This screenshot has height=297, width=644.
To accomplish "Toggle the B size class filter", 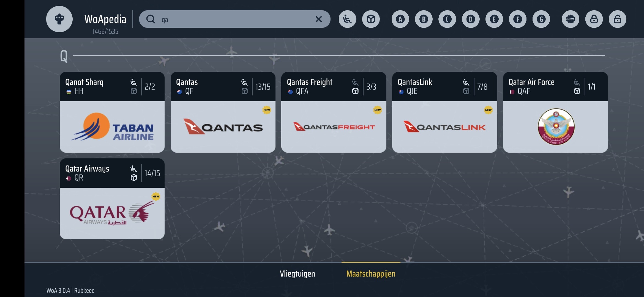I will tap(424, 19).
